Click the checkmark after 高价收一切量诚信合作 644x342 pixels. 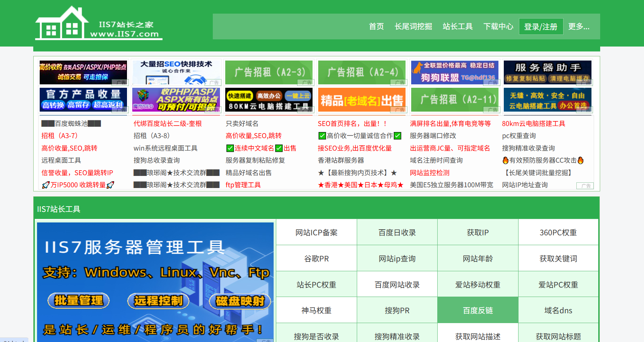point(398,135)
